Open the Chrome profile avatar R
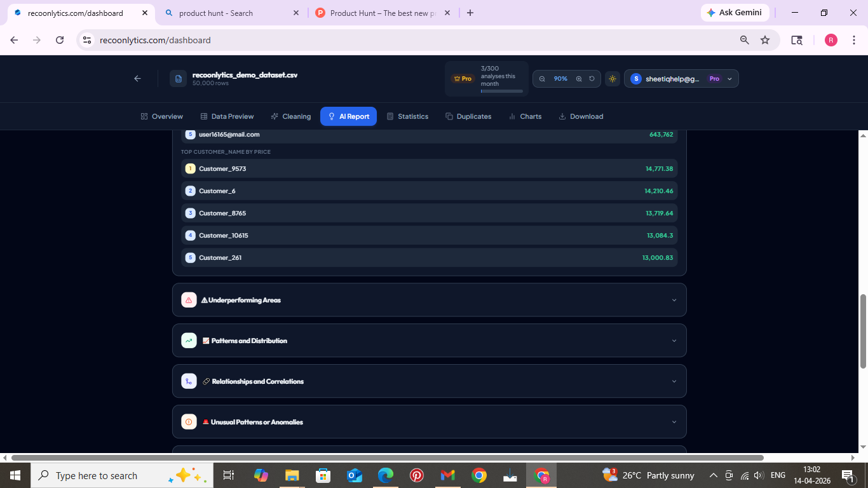The height and width of the screenshot is (488, 868). tap(831, 40)
